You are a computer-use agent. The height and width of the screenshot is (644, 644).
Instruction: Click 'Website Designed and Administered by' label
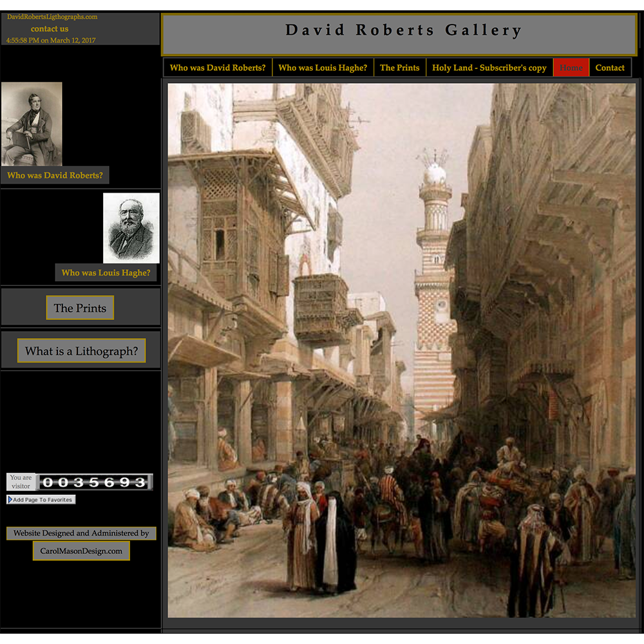pyautogui.click(x=81, y=533)
